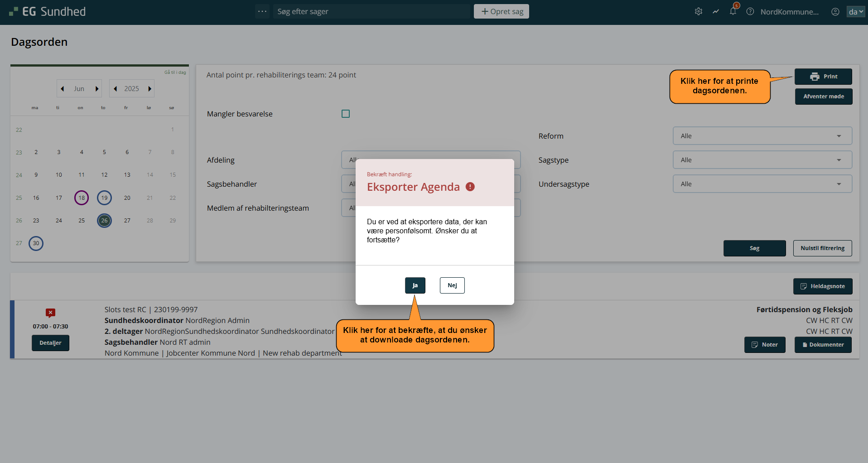868x463 pixels.
Task: Click the red cancelled-meeting icon
Action: [50, 313]
